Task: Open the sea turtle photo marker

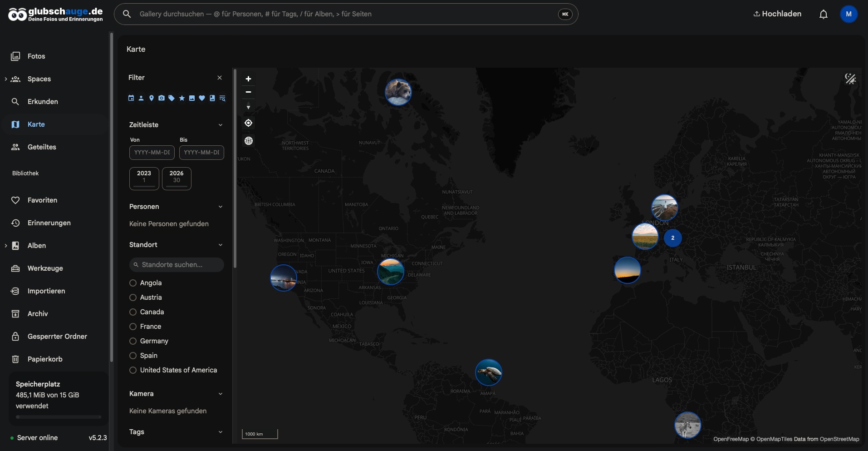Action: 489,372
